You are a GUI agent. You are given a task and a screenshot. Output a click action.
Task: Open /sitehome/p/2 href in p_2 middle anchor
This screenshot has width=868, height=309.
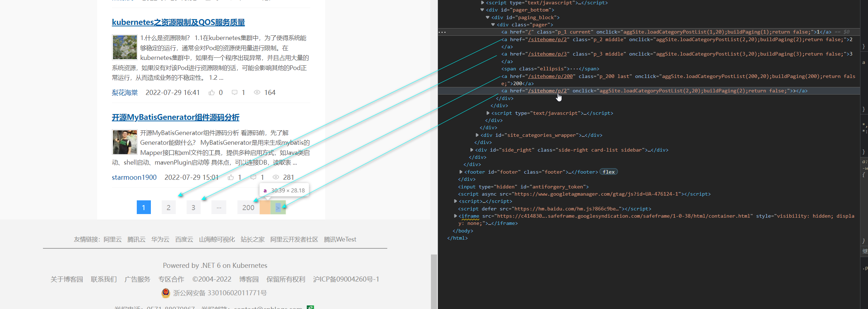pos(547,39)
